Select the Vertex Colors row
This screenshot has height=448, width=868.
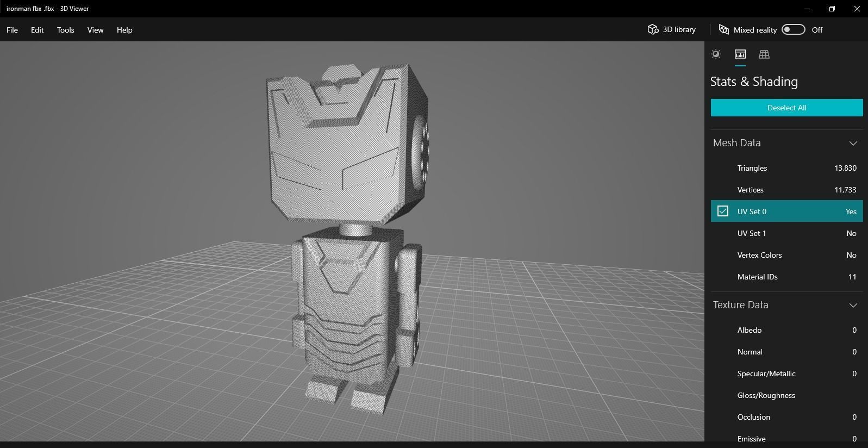(x=786, y=255)
